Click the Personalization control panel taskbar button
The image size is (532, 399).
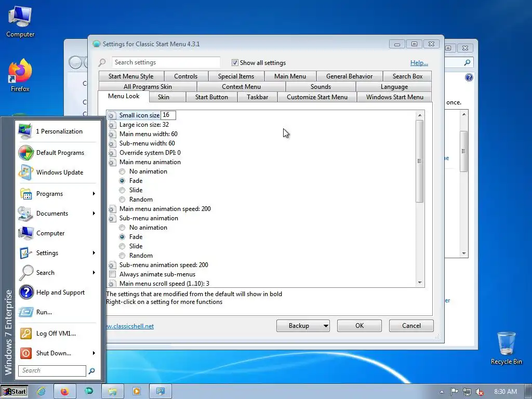pos(161,392)
